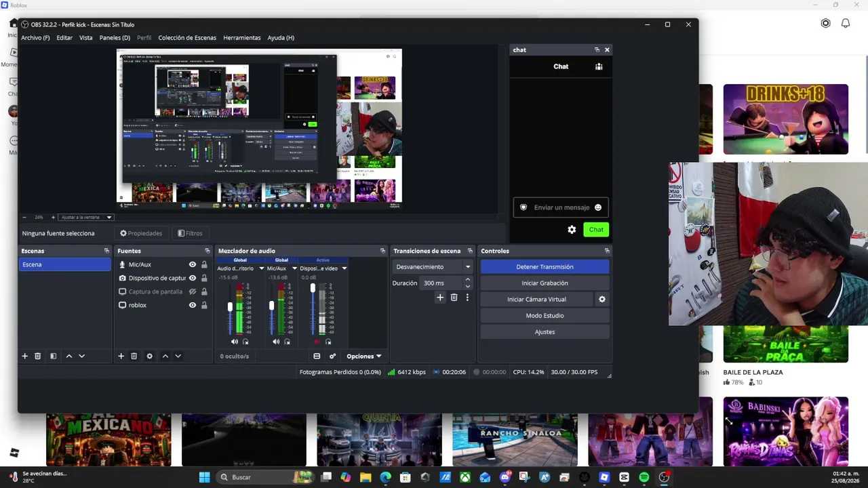This screenshot has width=868, height=488.
Task: Enable Modo Estudio
Action: point(545,316)
